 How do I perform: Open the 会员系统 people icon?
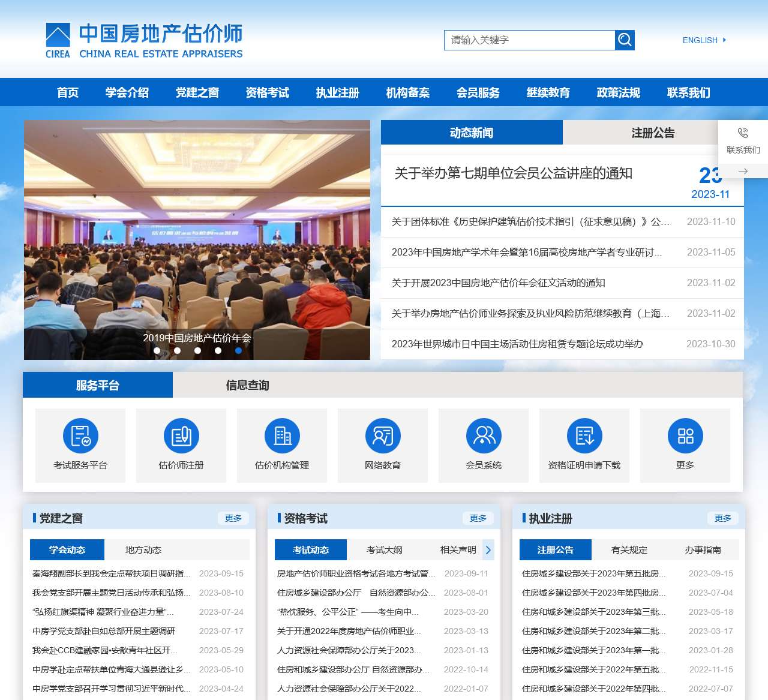(484, 436)
